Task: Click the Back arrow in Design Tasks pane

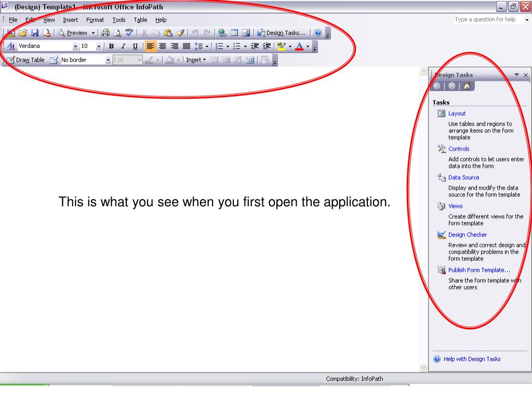Action: [437, 86]
